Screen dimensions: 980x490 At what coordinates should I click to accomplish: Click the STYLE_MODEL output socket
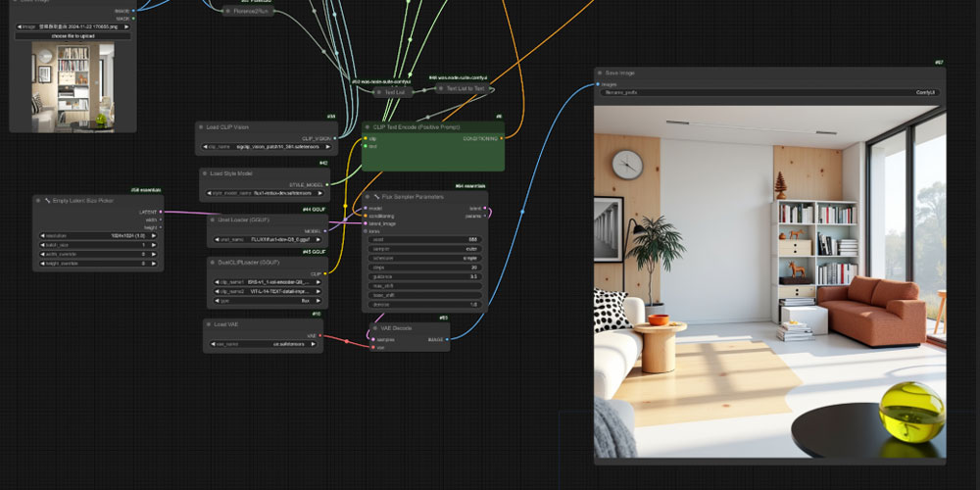pos(327,184)
